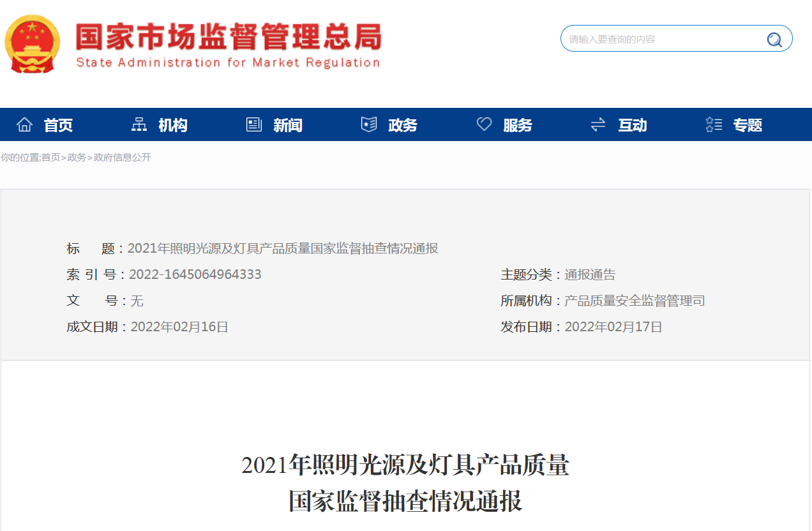The height and width of the screenshot is (531, 812).
Task: Click the 新闻 newspaper icon
Action: click(x=254, y=124)
